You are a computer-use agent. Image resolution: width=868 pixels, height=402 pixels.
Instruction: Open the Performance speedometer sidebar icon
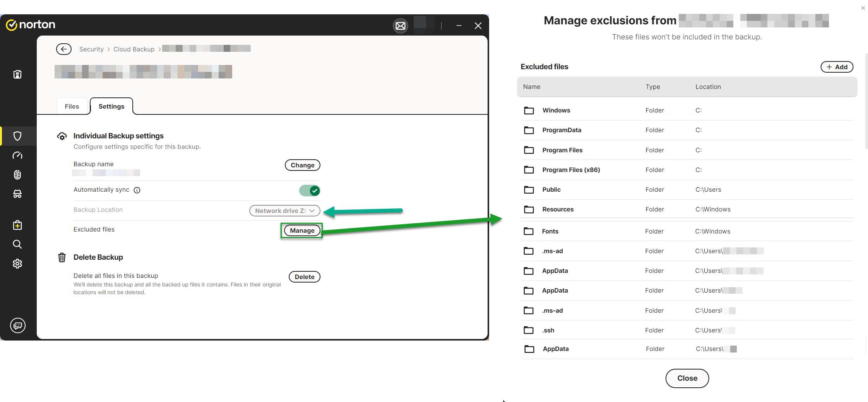coord(17,155)
